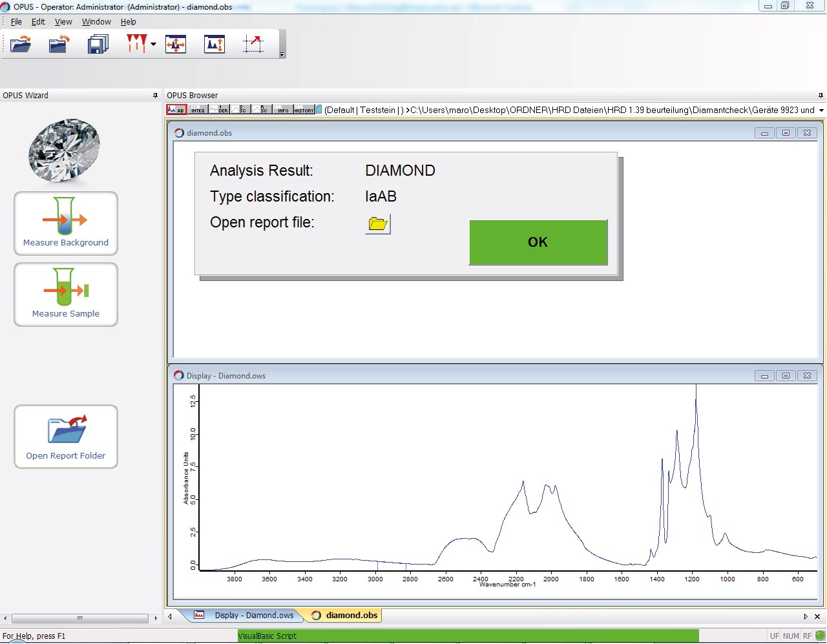This screenshot has width=827, height=644.
Task: Expand the file path dropdown in OPUS Browser
Action: [x=821, y=110]
